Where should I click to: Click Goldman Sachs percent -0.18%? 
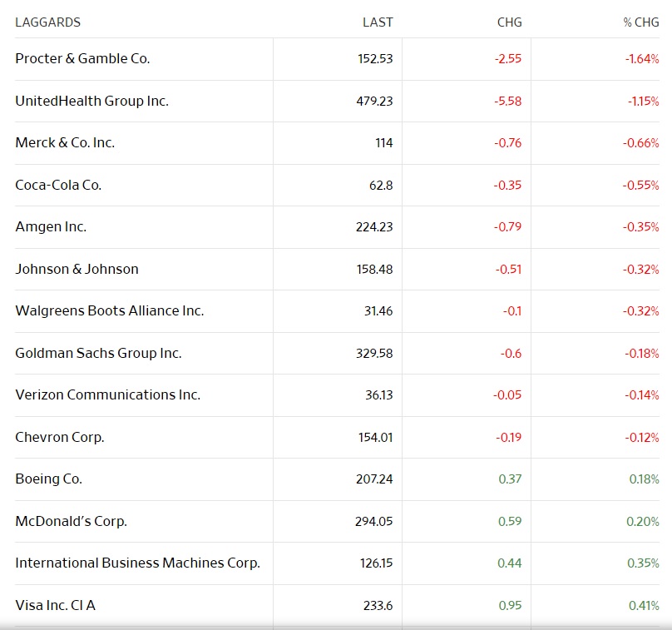pyautogui.click(x=641, y=354)
